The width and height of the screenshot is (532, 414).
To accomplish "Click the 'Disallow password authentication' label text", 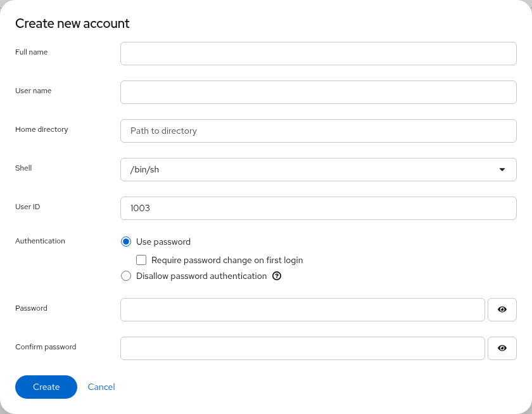I will (x=201, y=276).
